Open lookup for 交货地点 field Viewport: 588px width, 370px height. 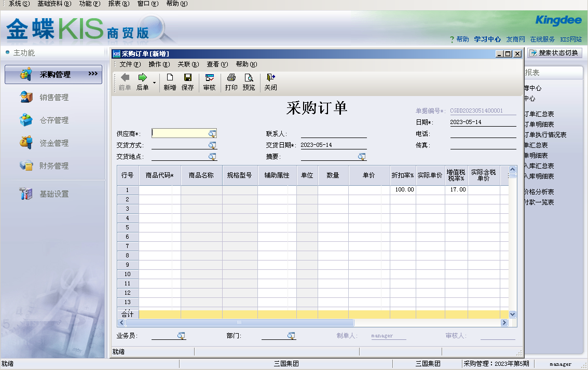point(212,157)
